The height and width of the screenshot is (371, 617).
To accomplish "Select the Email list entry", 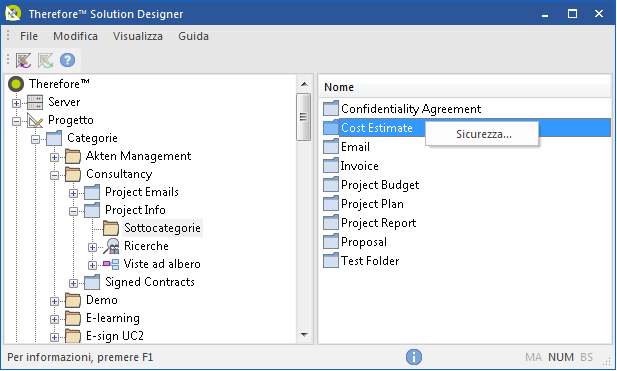I will 355,147.
